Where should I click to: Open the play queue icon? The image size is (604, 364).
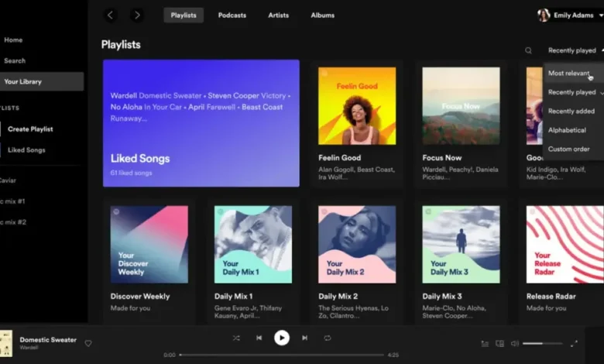(485, 343)
